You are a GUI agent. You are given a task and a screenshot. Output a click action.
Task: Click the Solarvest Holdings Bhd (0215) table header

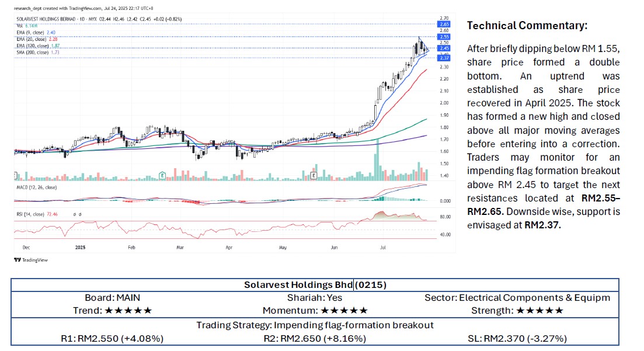(315, 285)
